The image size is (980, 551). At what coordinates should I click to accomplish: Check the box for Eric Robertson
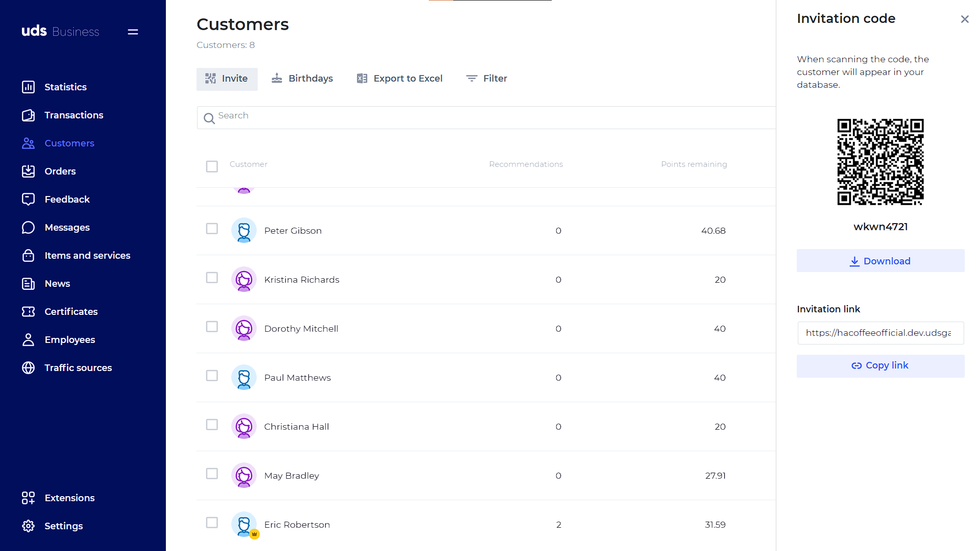212,523
